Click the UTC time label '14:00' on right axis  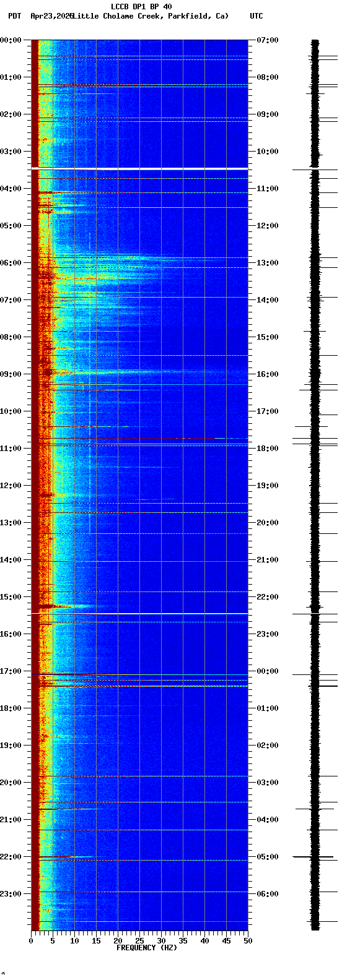(x=268, y=300)
